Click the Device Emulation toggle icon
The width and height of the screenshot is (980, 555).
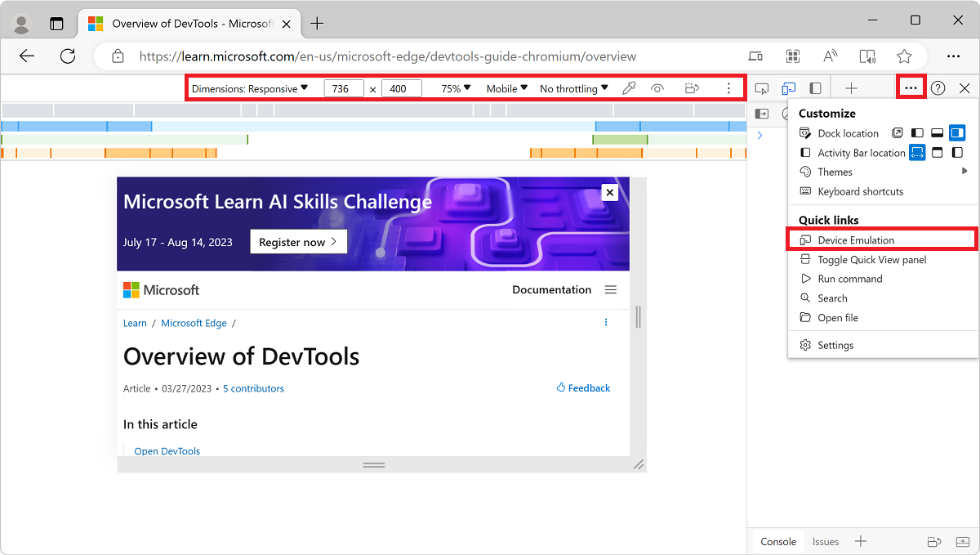(788, 87)
